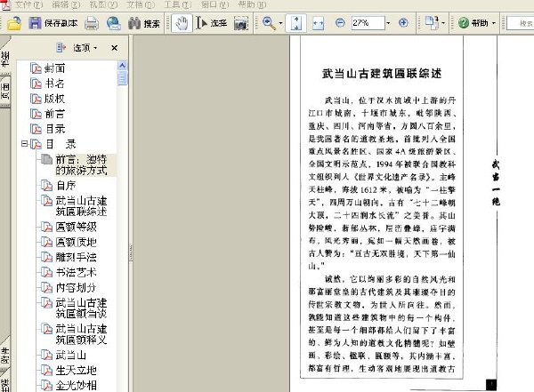
Task: Open the File (文件) menu
Action: tap(29, 4)
